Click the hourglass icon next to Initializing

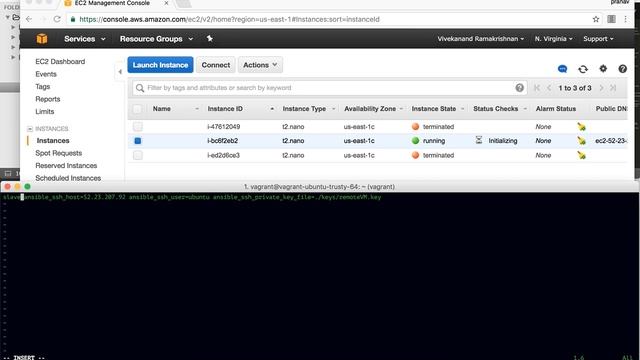tap(479, 140)
